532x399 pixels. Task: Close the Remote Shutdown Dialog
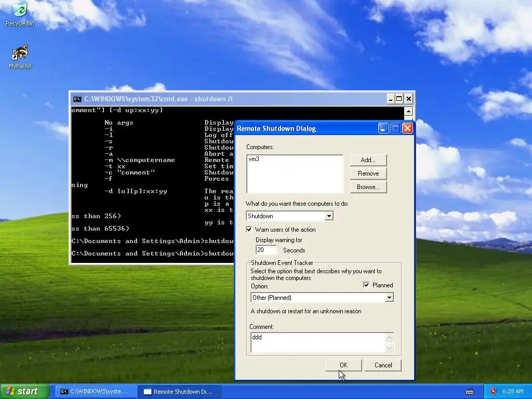pyautogui.click(x=407, y=128)
